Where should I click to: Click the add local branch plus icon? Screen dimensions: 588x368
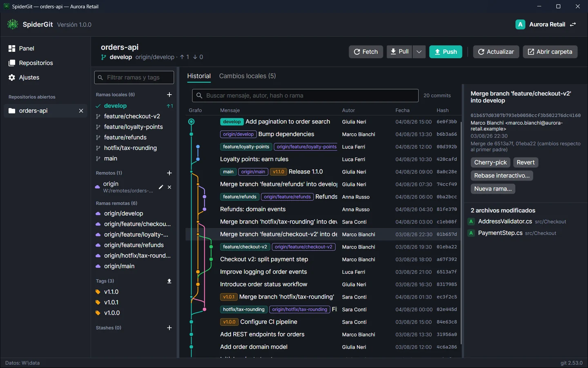[169, 95]
